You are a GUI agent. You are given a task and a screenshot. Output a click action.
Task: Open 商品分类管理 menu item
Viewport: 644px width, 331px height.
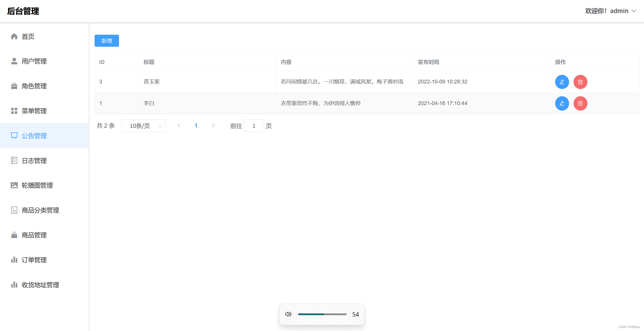[x=44, y=210]
